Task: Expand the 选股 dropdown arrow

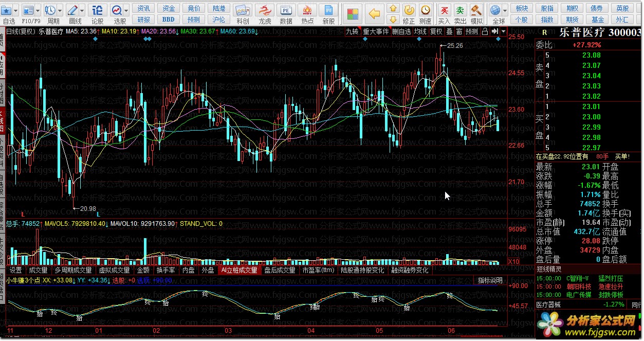Action: (126, 10)
